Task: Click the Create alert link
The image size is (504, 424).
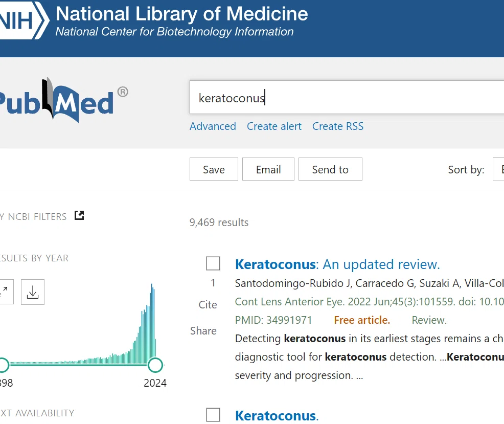Action: pos(274,126)
